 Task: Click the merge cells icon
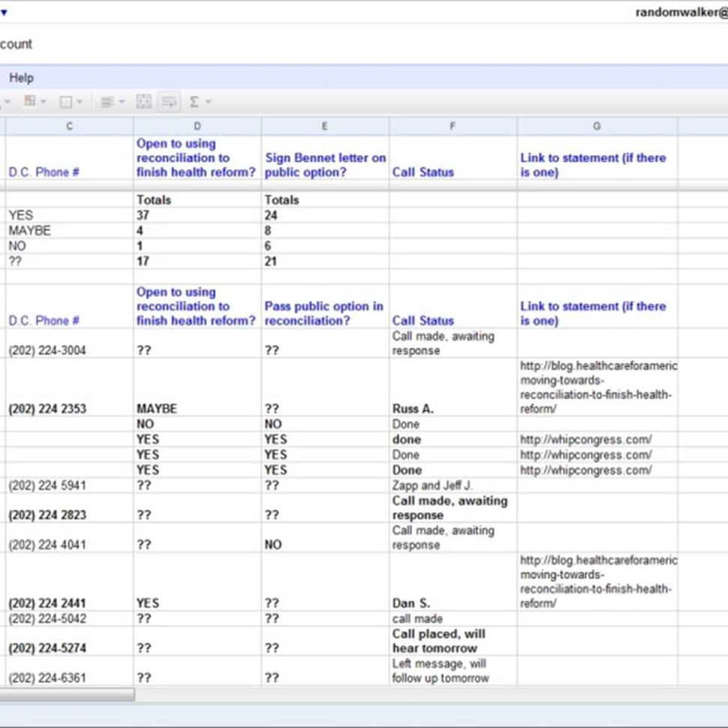(143, 101)
